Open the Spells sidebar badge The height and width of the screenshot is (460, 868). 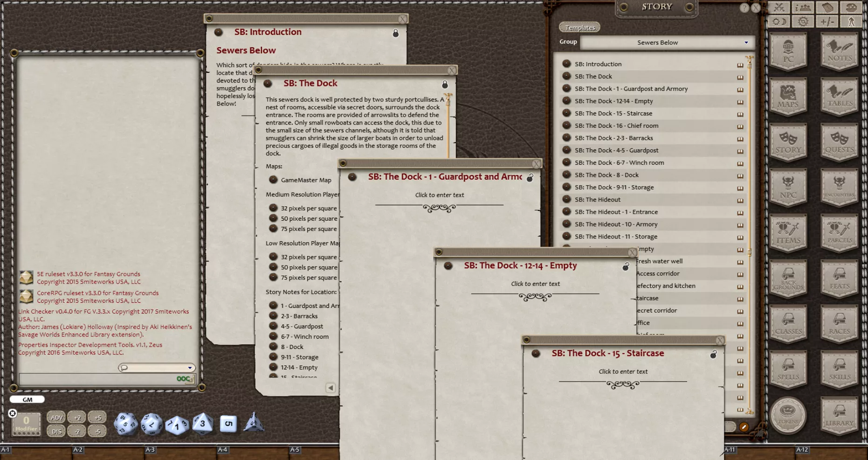788,369
